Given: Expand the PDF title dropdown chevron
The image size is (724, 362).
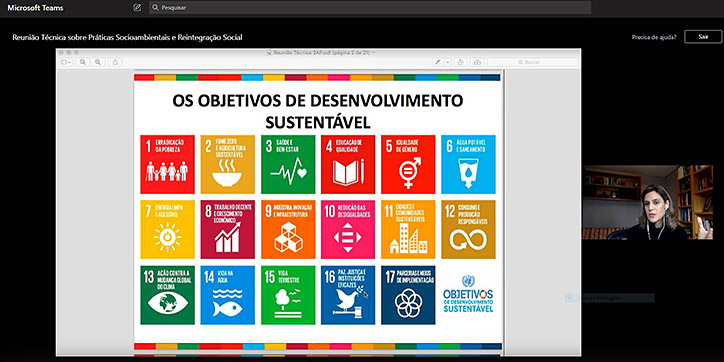Looking at the screenshot, I should click(373, 53).
